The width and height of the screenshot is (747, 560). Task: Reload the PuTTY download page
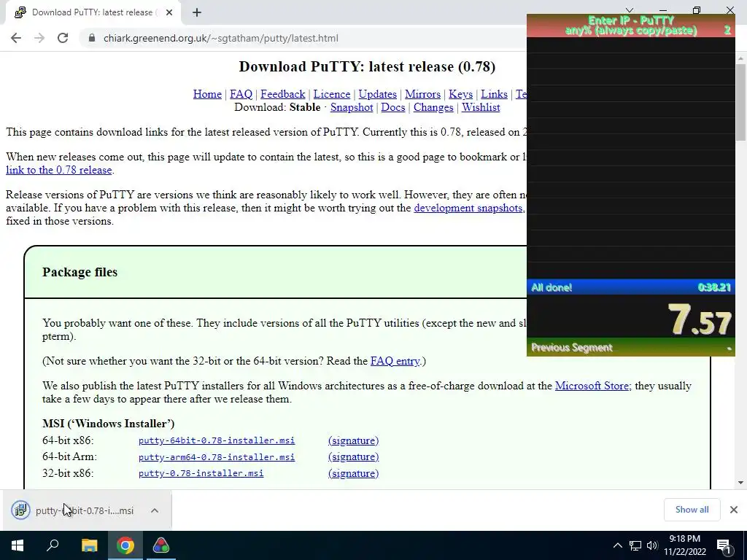[63, 38]
